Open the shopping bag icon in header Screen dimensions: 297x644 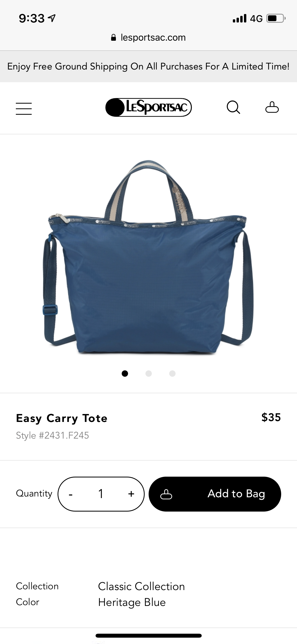pos(272,107)
